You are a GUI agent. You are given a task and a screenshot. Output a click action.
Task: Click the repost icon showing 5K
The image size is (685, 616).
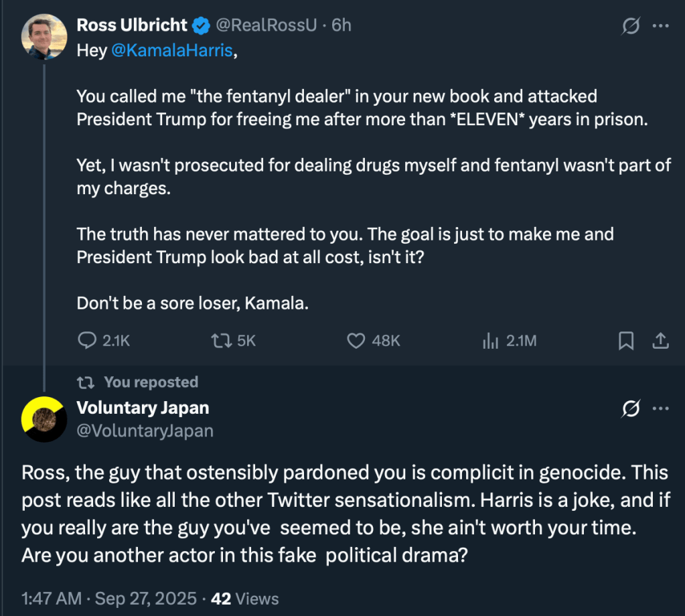click(x=219, y=341)
